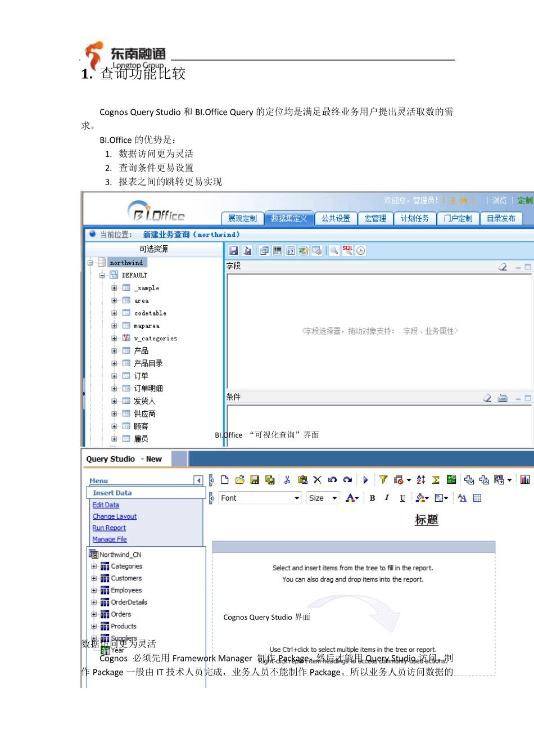This screenshot has width=534, height=756.
Task: Open the 计划任务 tab in BI.Office
Action: coord(415,218)
